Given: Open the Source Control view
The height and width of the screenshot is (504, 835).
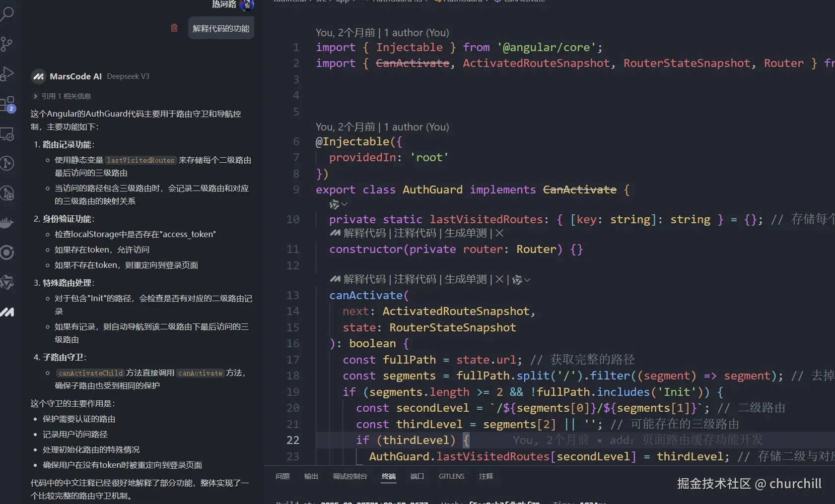Looking at the screenshot, I should coord(7,44).
